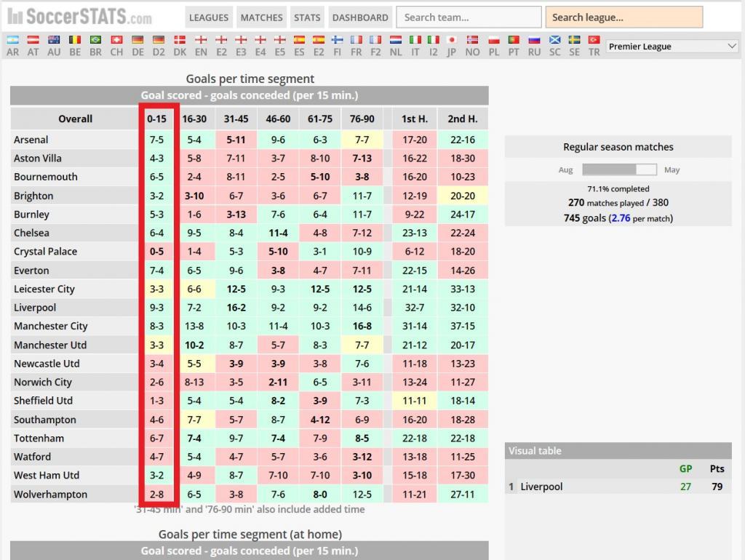Click the season progress bar Aug–May
Viewport: 745px width, 560px height.
coord(618,169)
